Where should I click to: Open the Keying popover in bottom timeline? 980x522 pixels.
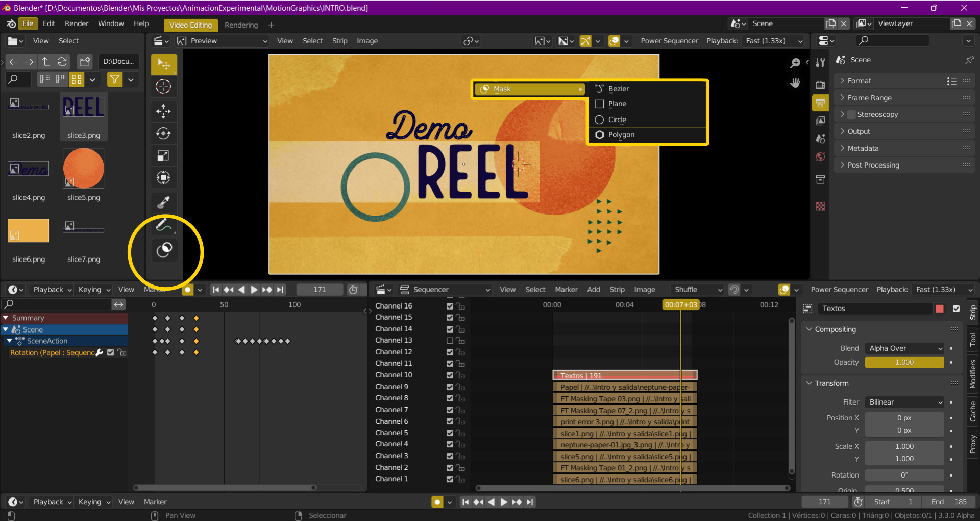94,502
